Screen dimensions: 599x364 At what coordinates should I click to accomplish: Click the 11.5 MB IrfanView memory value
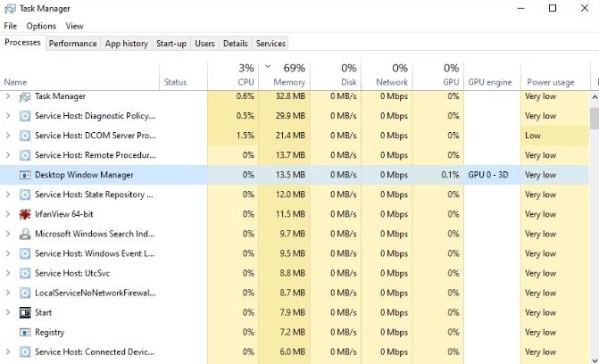pyautogui.click(x=290, y=214)
